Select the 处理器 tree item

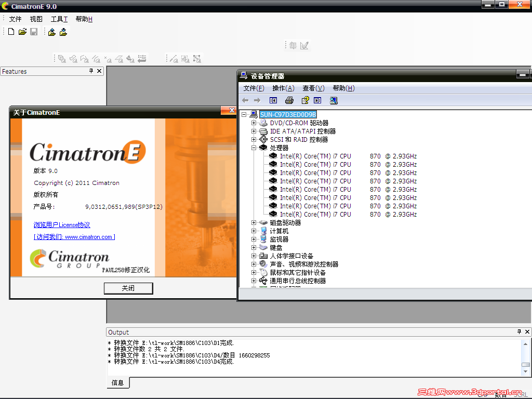tap(279, 148)
